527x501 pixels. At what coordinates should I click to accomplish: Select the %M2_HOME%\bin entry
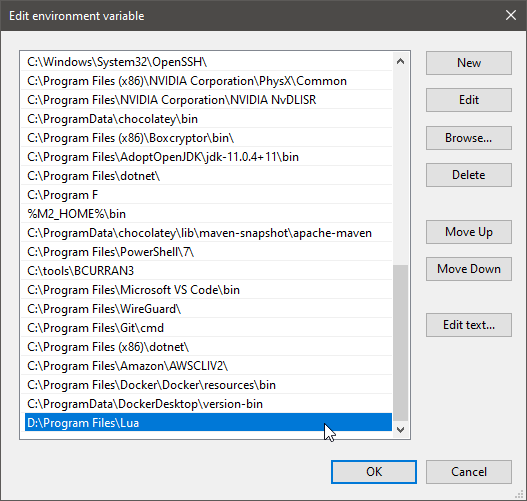point(207,214)
